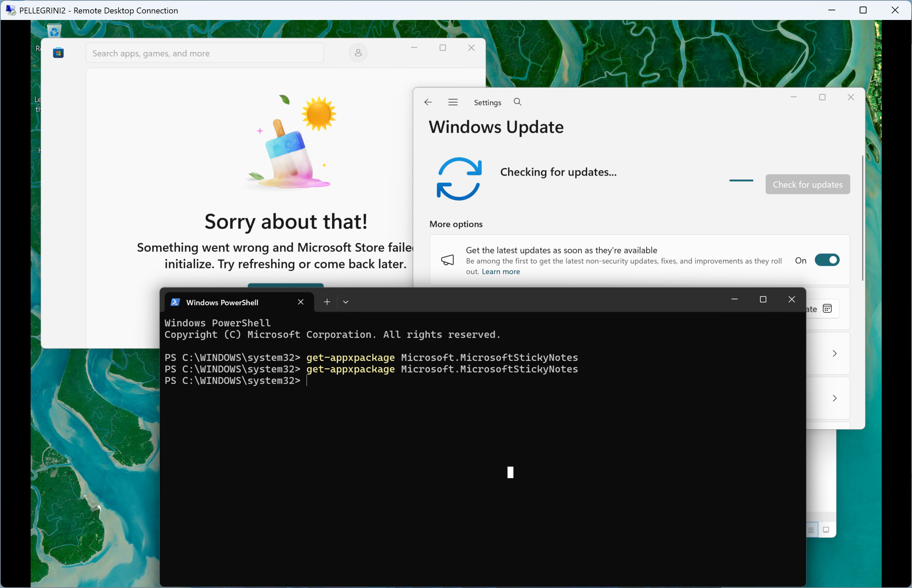The width and height of the screenshot is (912, 588).
Task: Click the Settings window vertical scrollbar
Action: (x=862, y=218)
